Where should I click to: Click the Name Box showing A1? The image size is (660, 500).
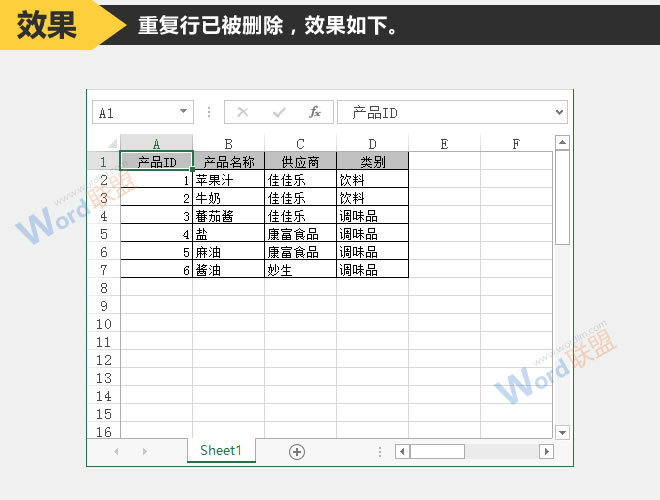point(143,112)
